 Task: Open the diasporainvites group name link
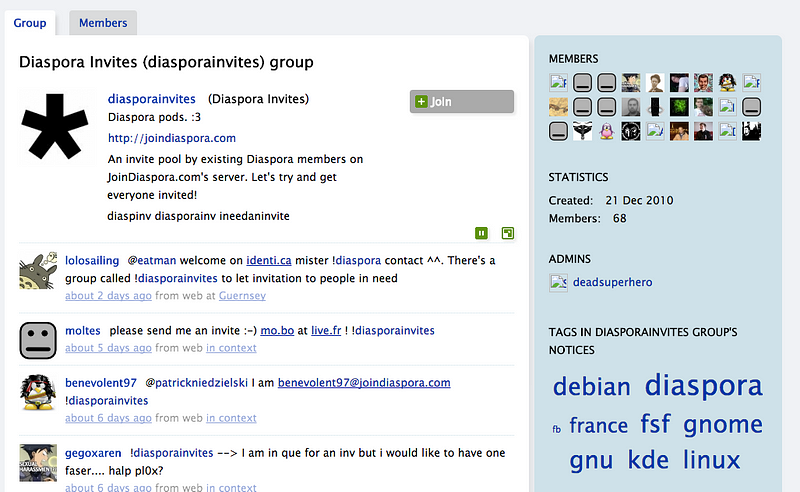tap(152, 99)
